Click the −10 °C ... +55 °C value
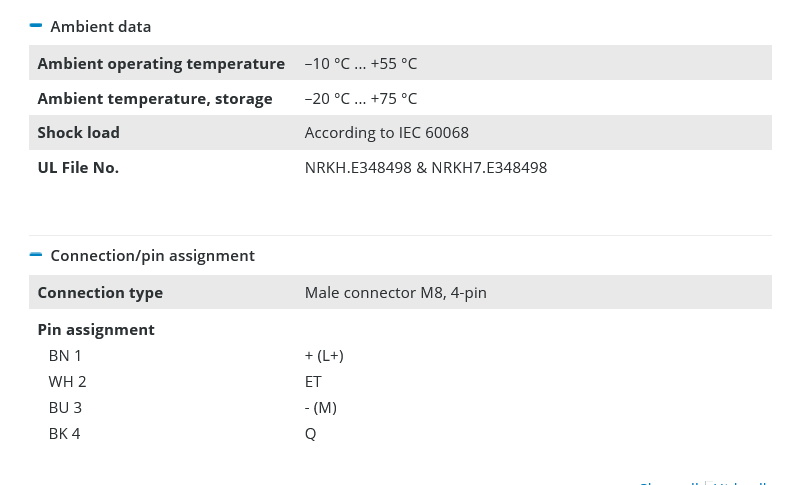800x485 pixels. 361,64
